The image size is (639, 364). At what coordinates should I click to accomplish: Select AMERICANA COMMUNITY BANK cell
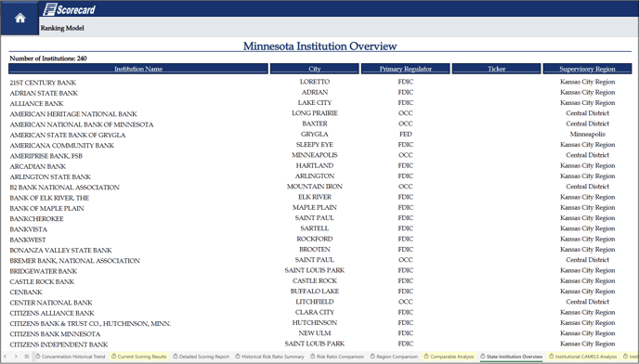click(x=62, y=146)
